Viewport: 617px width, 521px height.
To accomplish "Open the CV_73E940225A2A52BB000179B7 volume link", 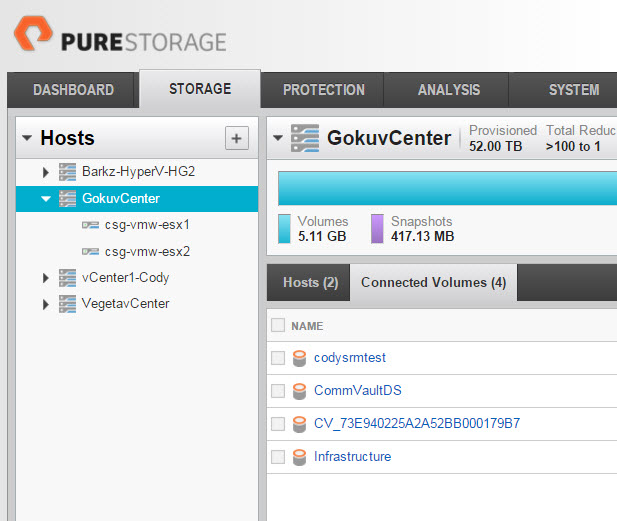I will coord(417,423).
